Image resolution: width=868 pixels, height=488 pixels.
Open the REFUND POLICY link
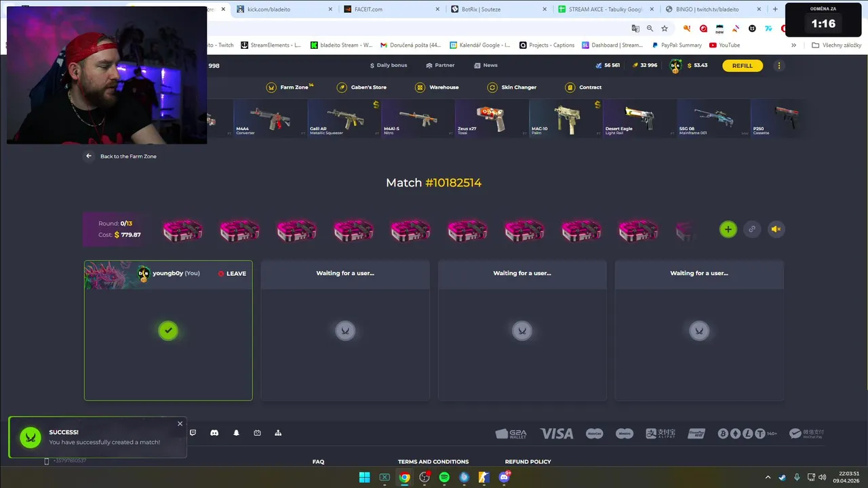point(528,462)
